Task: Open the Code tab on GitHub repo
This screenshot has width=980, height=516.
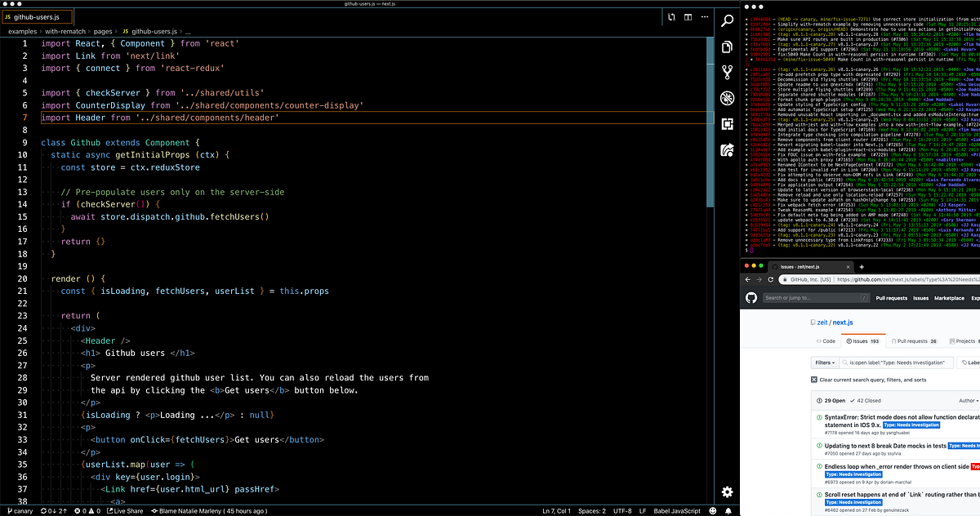Action: (x=826, y=341)
